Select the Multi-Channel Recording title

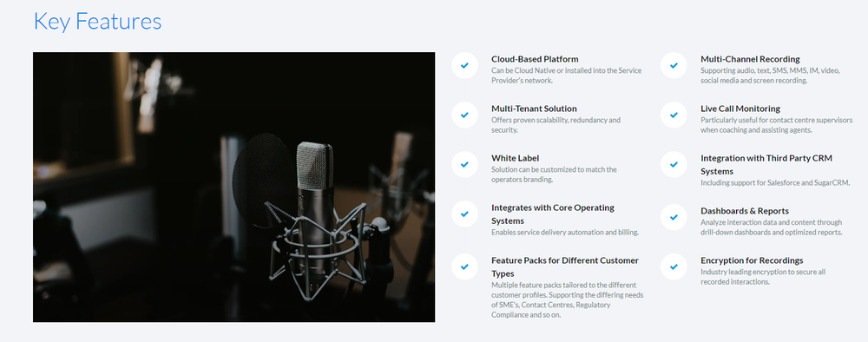pos(750,59)
